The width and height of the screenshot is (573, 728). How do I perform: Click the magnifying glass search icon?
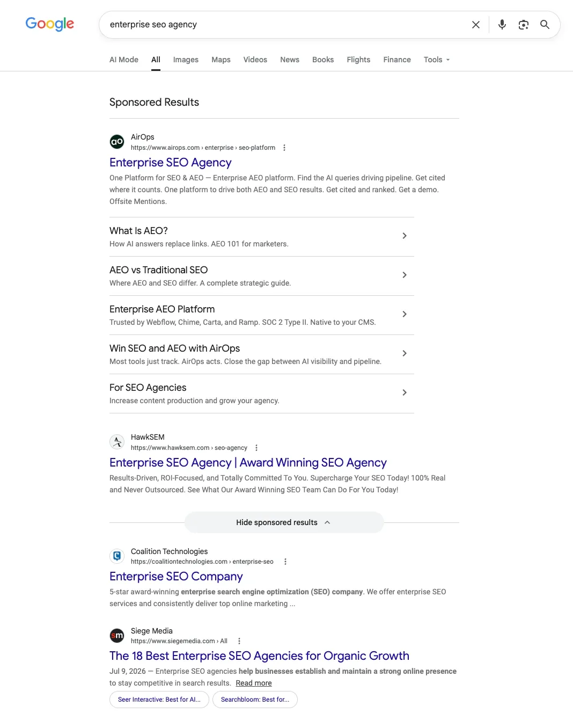(x=545, y=25)
